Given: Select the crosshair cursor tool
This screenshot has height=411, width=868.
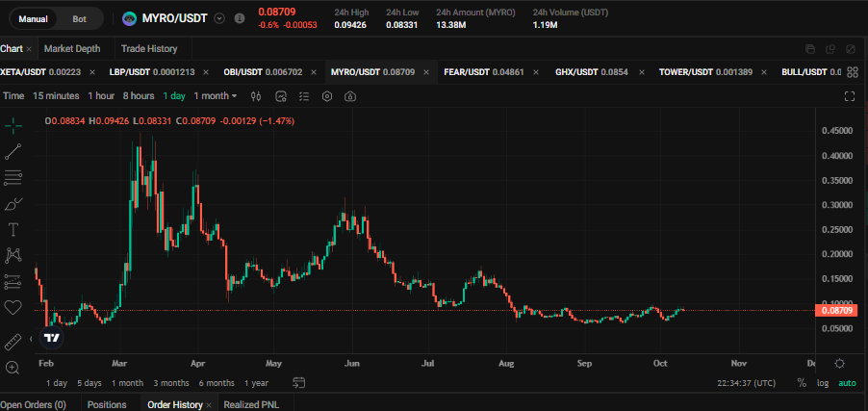Looking at the screenshot, I should (x=13, y=126).
